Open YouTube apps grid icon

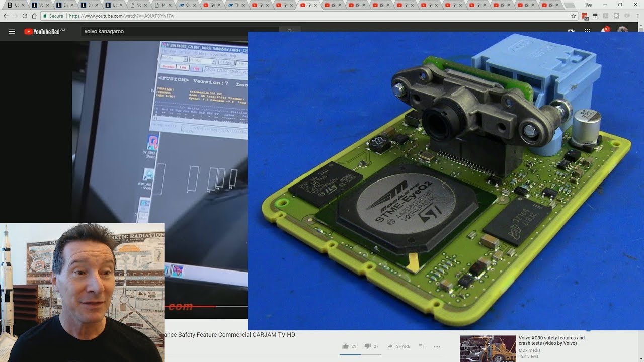(587, 31)
